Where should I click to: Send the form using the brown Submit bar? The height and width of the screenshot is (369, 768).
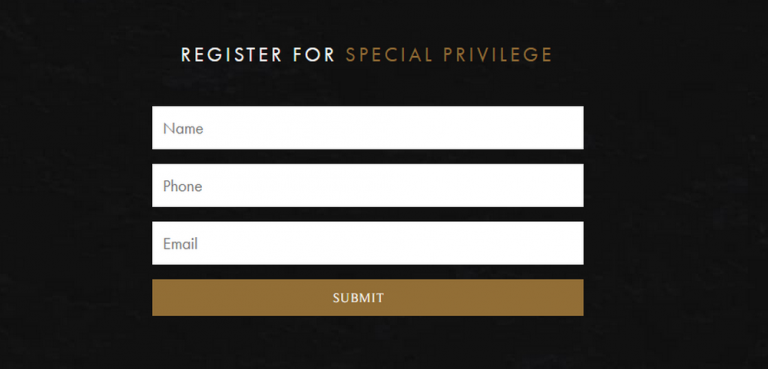(x=367, y=297)
